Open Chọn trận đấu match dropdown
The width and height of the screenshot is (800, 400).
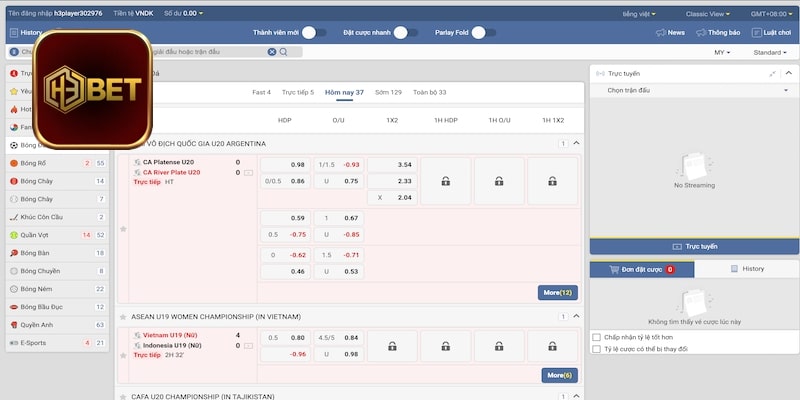coord(694,90)
